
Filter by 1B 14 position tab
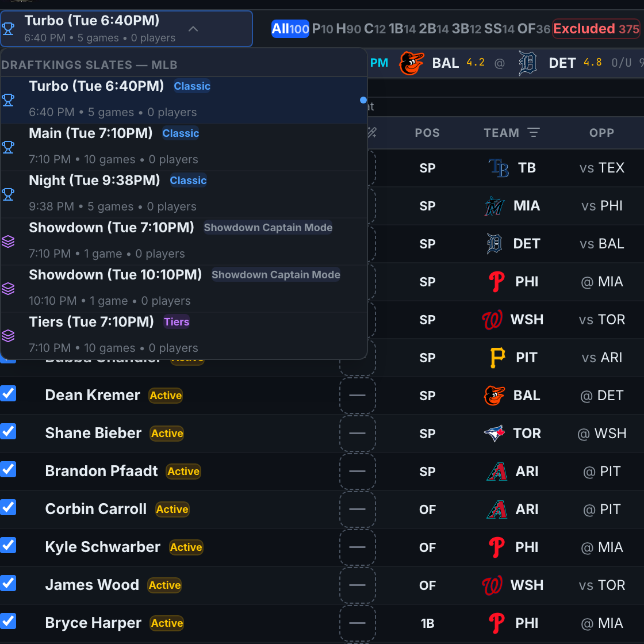402,29
